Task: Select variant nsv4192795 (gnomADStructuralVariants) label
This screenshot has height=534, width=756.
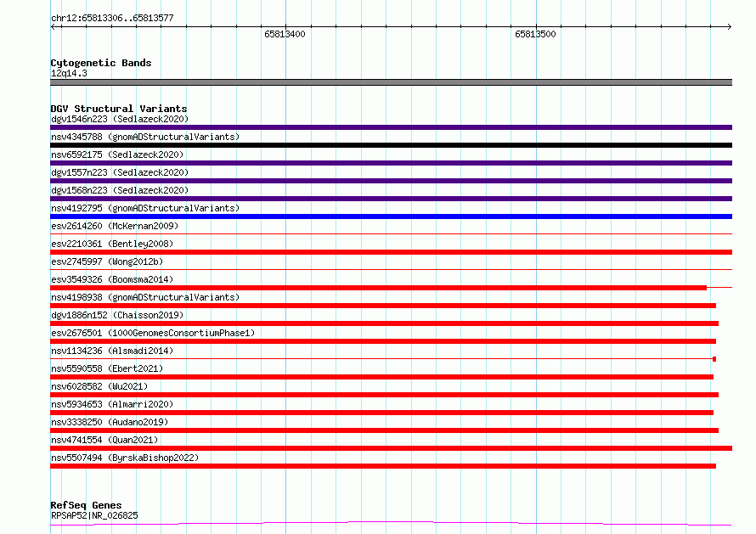Action: click(x=145, y=208)
